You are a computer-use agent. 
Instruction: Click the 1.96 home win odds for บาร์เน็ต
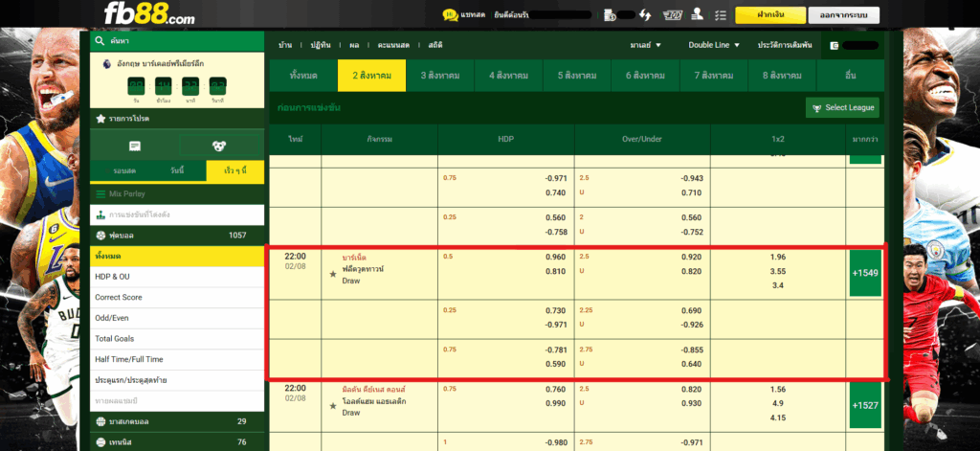click(x=778, y=257)
